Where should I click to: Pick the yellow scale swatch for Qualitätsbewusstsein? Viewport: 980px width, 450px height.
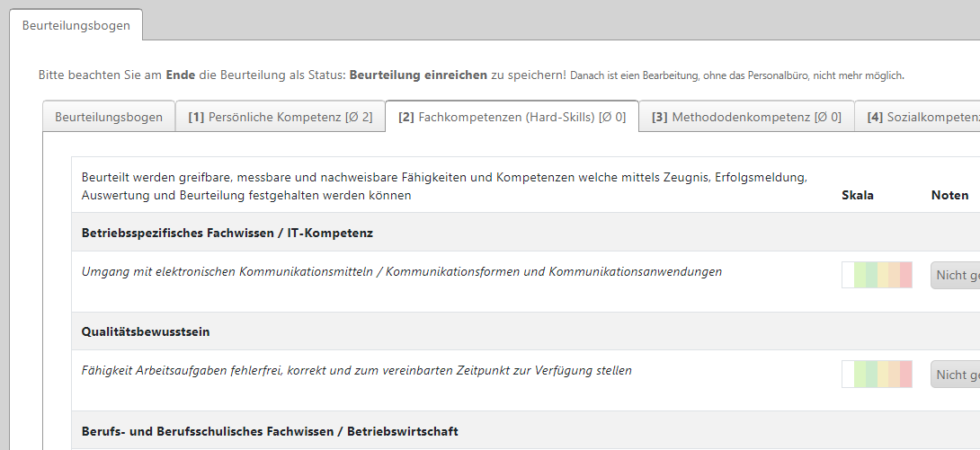point(883,374)
